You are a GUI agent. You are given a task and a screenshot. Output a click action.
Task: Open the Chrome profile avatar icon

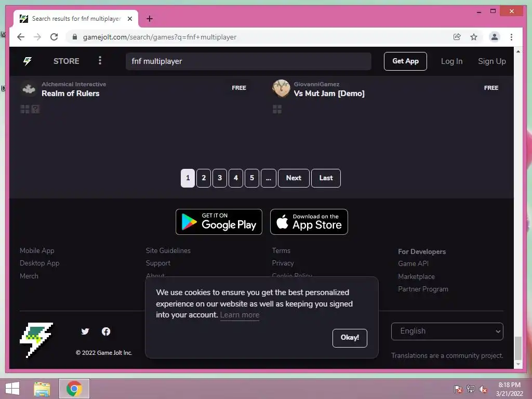pyautogui.click(x=495, y=37)
